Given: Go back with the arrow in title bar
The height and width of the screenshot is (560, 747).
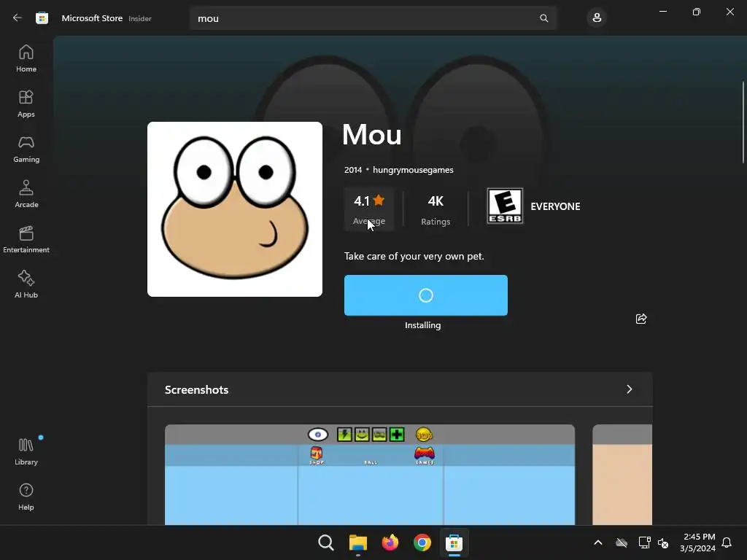Looking at the screenshot, I should 18,17.
